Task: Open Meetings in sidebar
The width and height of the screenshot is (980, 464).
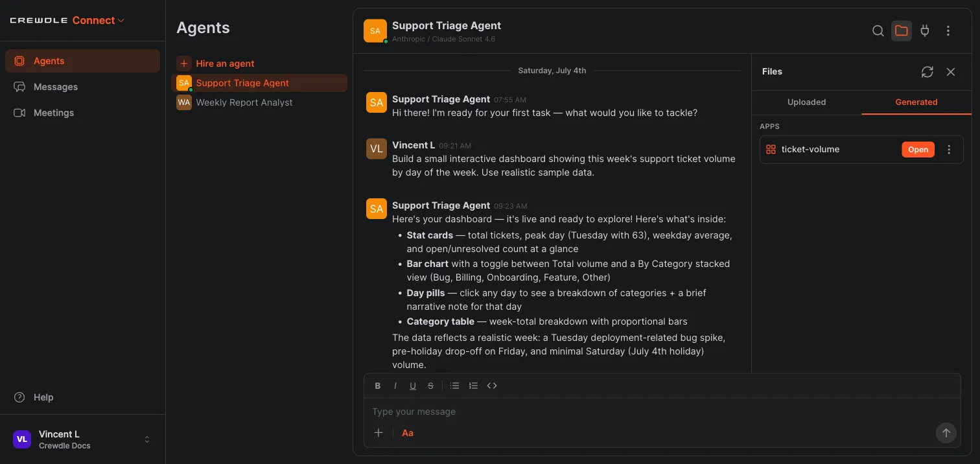Action: [x=82, y=113]
